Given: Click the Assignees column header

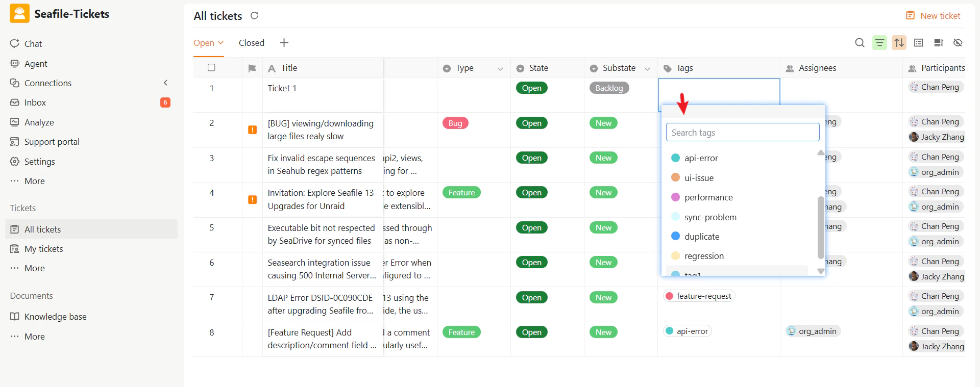Looking at the screenshot, I should pos(841,68).
